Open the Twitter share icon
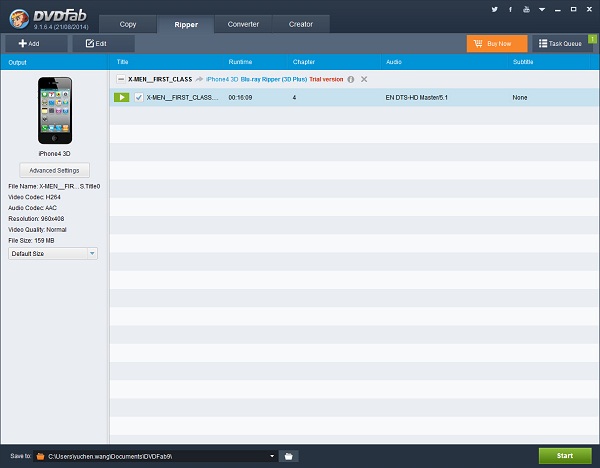 coord(494,9)
